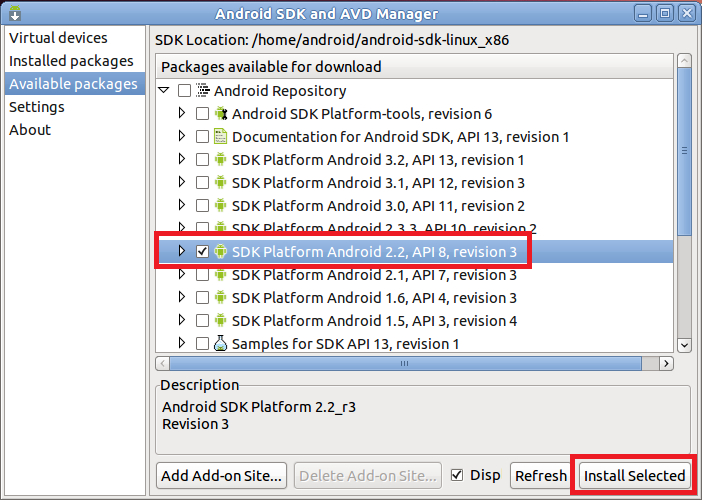Collapse the Android Repository tree node
This screenshot has height=500, width=702.
164,90
